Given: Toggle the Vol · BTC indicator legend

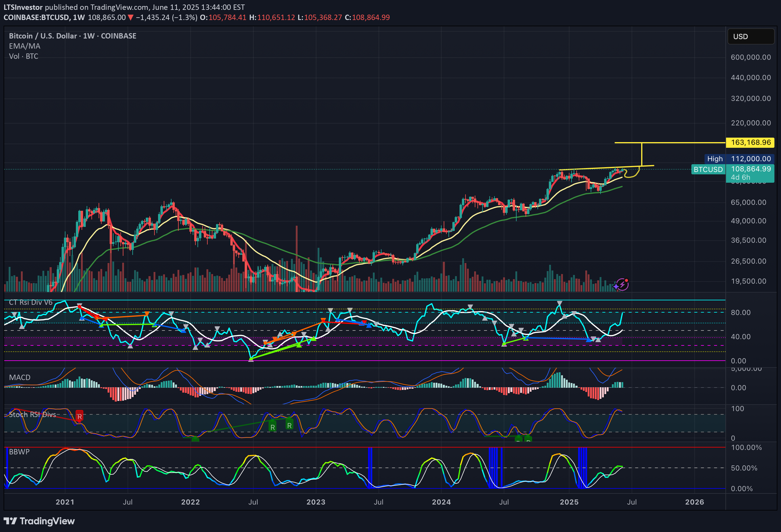Looking at the screenshot, I should [24, 56].
